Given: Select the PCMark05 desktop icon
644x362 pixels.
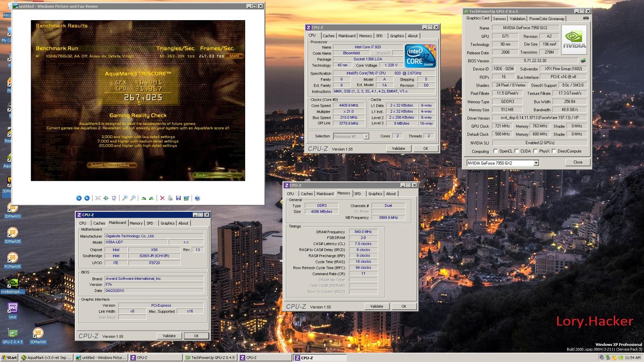Looking at the screenshot, I should [x=12, y=261].
